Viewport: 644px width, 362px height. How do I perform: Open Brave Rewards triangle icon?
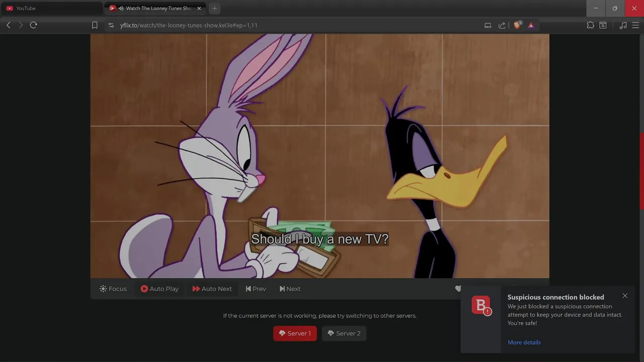click(531, 25)
